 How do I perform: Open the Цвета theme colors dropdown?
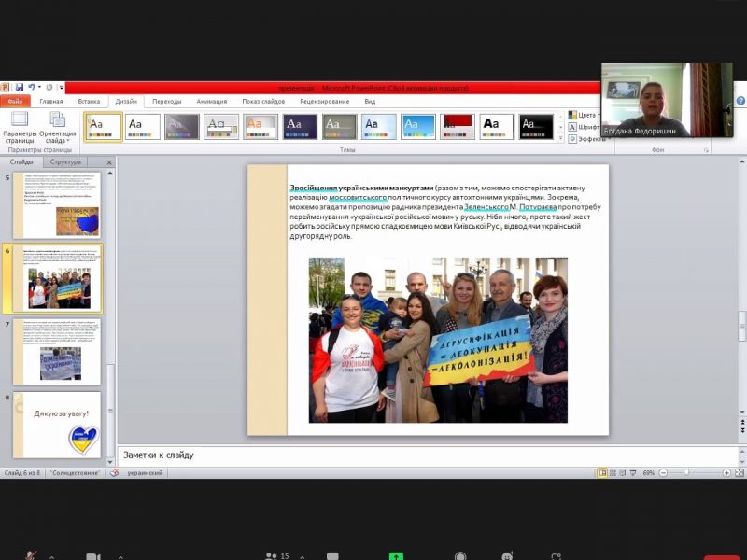click(585, 115)
